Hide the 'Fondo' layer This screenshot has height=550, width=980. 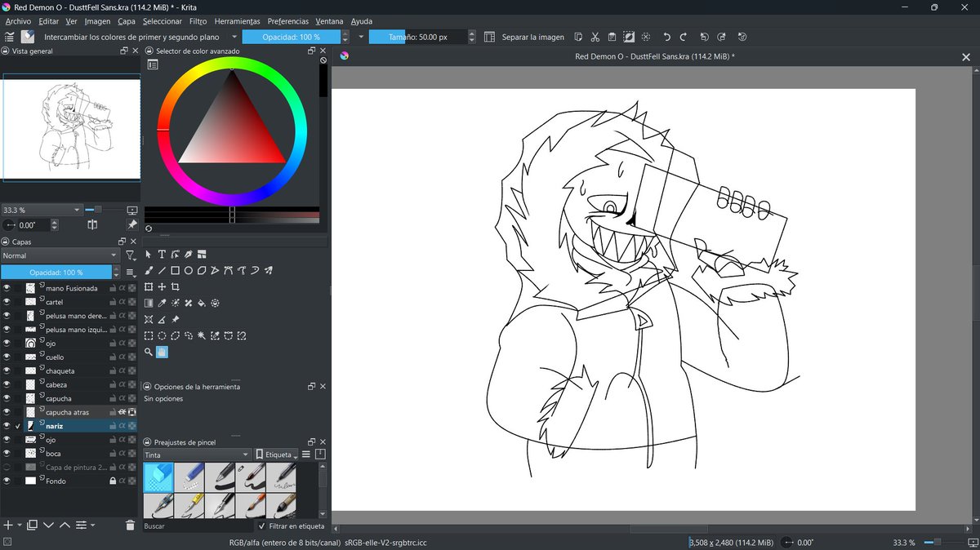(7, 481)
